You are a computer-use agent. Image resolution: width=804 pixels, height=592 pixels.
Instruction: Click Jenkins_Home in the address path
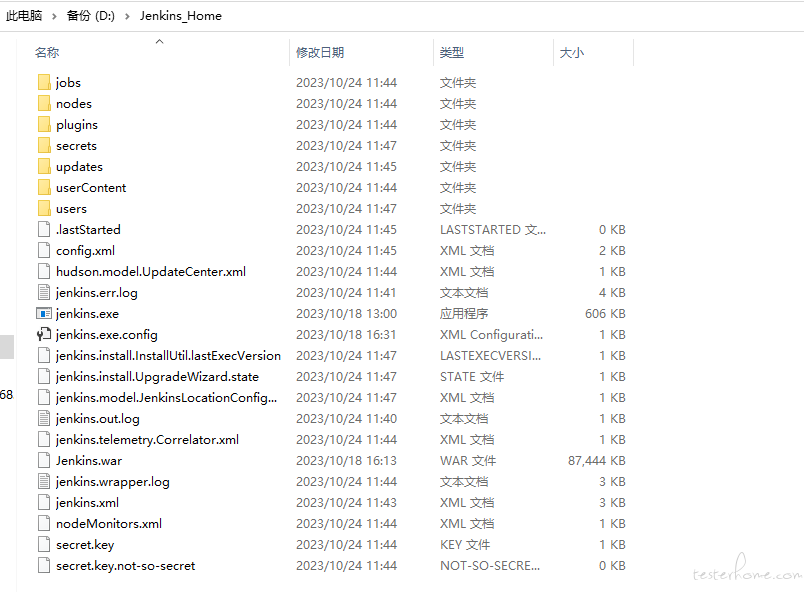pyautogui.click(x=180, y=16)
